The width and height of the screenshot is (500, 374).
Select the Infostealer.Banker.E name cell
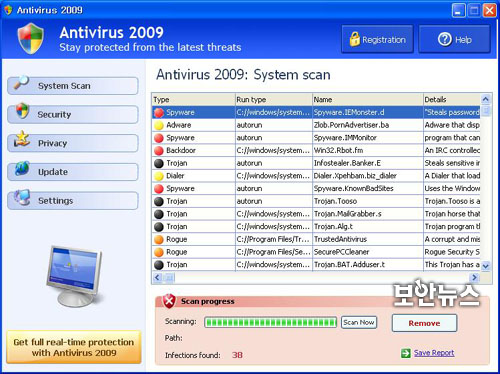(x=368, y=163)
